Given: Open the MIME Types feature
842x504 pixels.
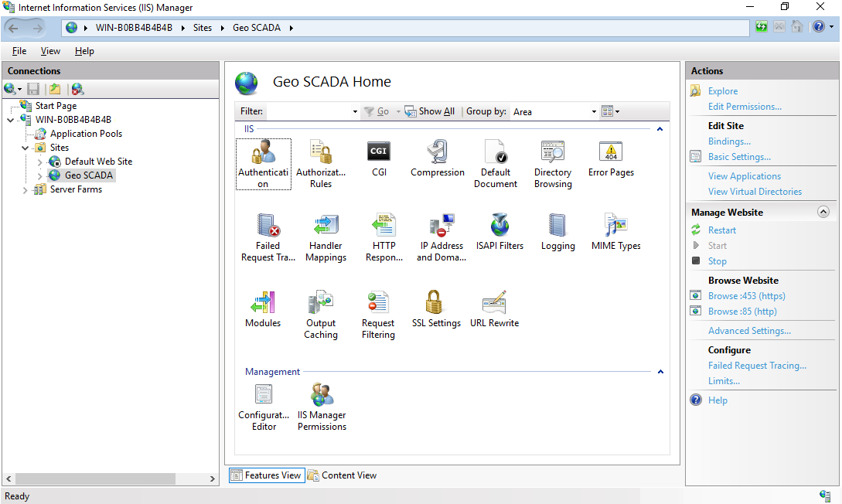Looking at the screenshot, I should coord(615,226).
